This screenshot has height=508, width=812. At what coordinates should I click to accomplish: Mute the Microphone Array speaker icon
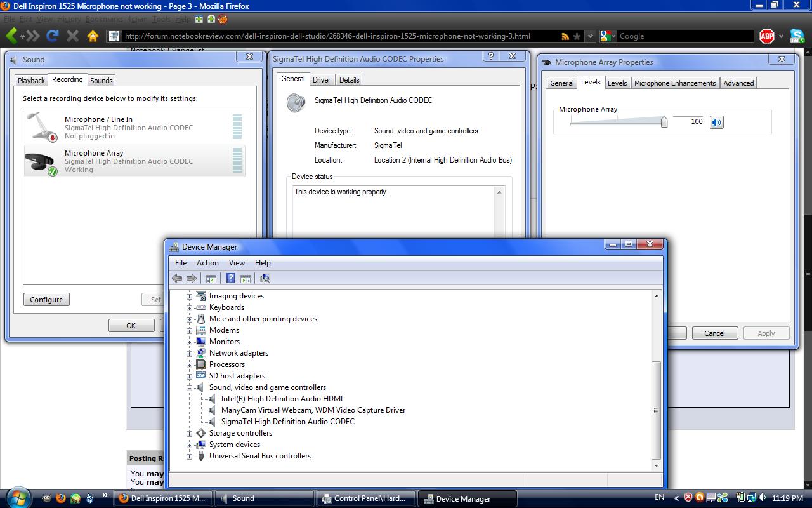[716, 122]
